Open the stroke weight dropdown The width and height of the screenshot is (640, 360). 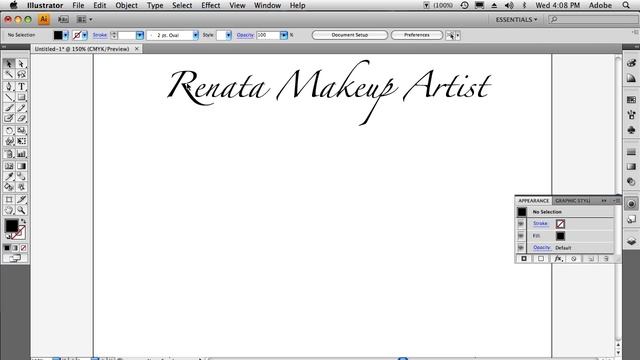[x=140, y=35]
